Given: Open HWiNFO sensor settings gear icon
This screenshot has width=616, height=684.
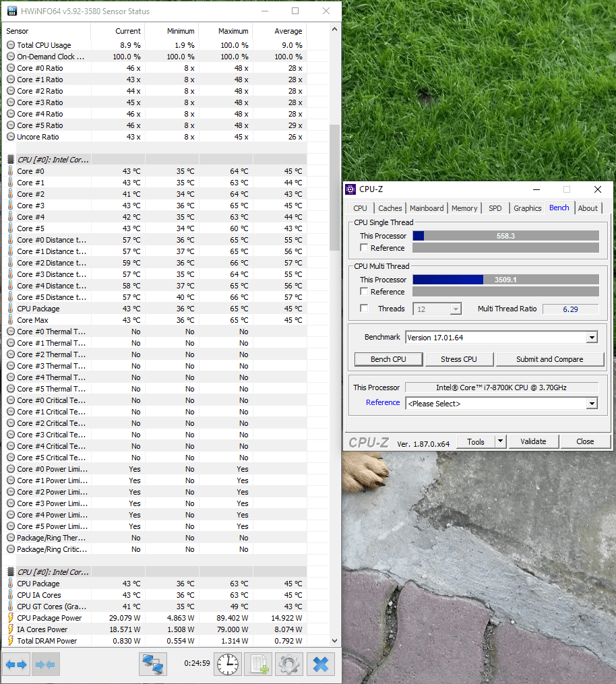Looking at the screenshot, I should [289, 664].
